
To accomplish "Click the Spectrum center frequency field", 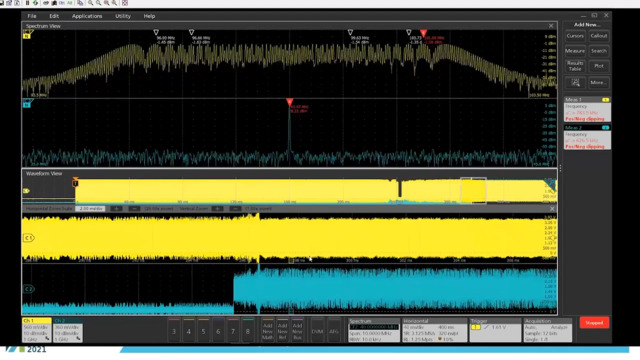I will pyautogui.click(x=373, y=327).
